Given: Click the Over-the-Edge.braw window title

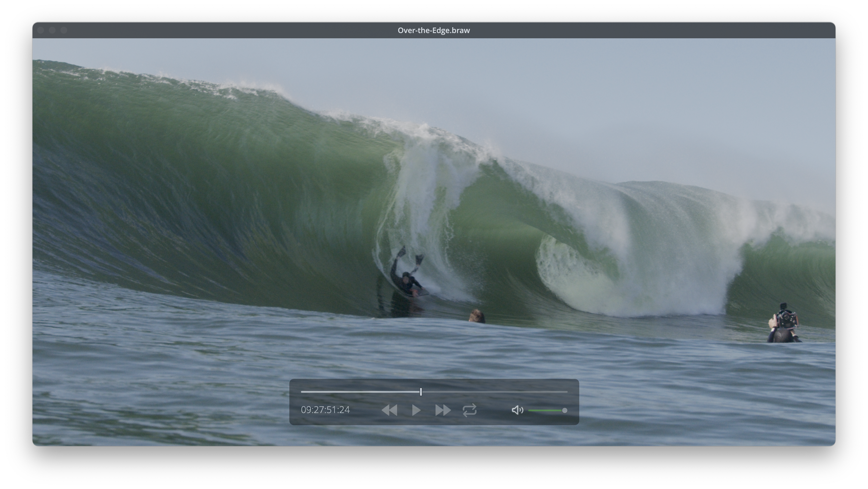Looking at the screenshot, I should tap(434, 30).
